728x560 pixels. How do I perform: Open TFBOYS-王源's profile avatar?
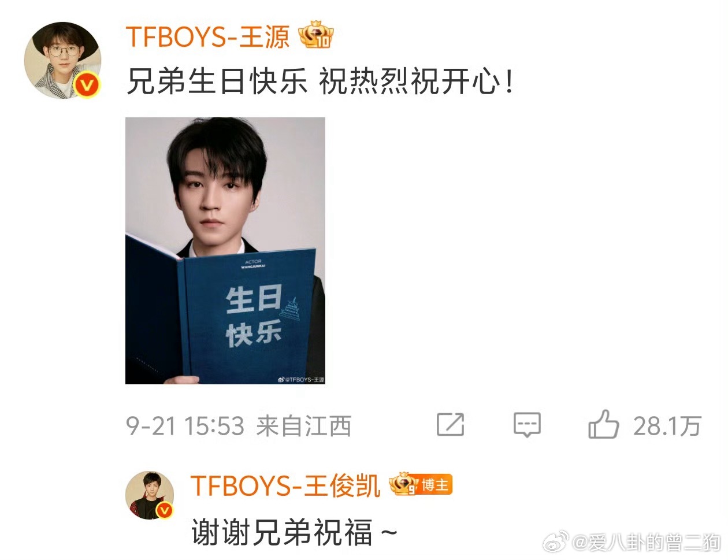(62, 60)
